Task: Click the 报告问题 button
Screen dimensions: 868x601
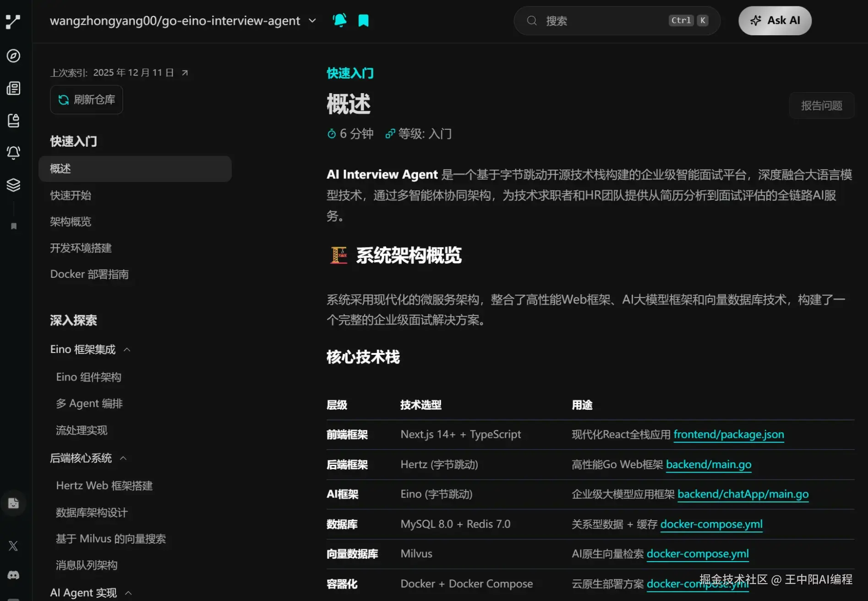Action: pyautogui.click(x=821, y=105)
